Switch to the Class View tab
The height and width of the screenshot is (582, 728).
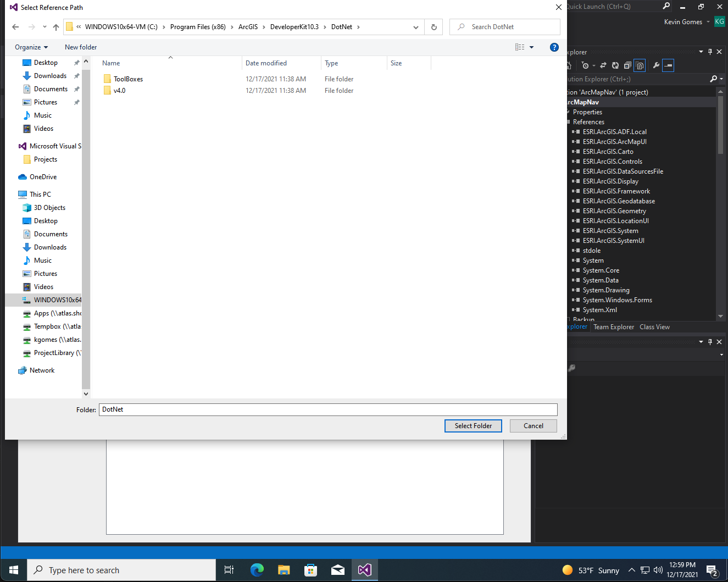[654, 327]
